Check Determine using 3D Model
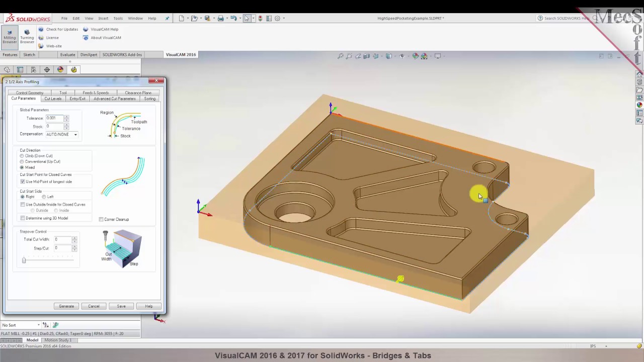This screenshot has width=644, height=362. [x=23, y=218]
